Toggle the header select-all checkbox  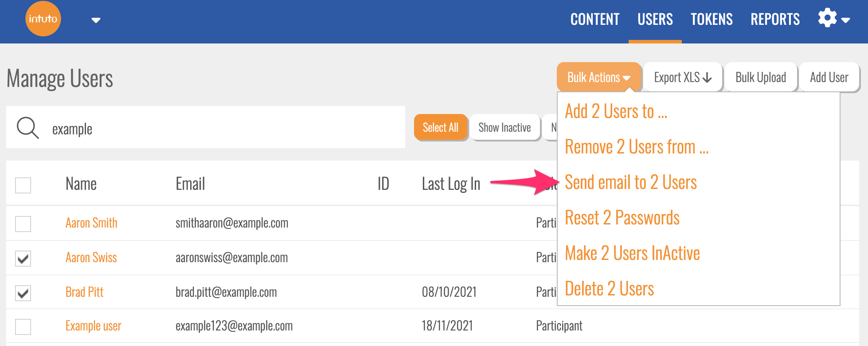coord(23,185)
